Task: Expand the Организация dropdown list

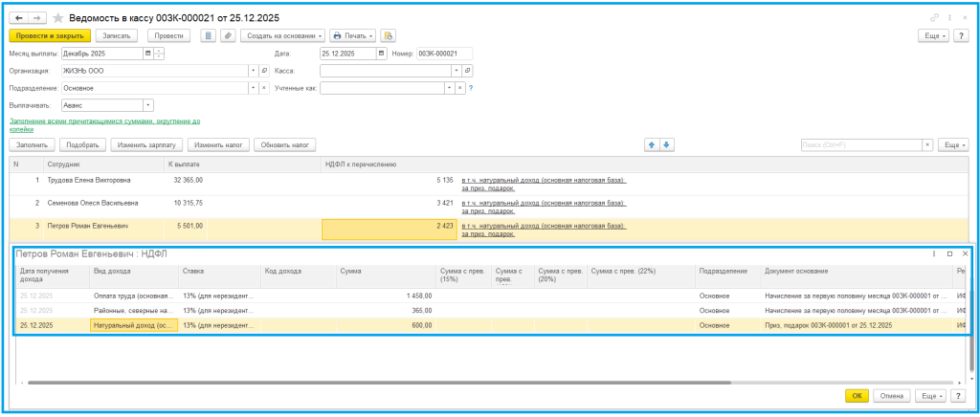Action: (253, 71)
